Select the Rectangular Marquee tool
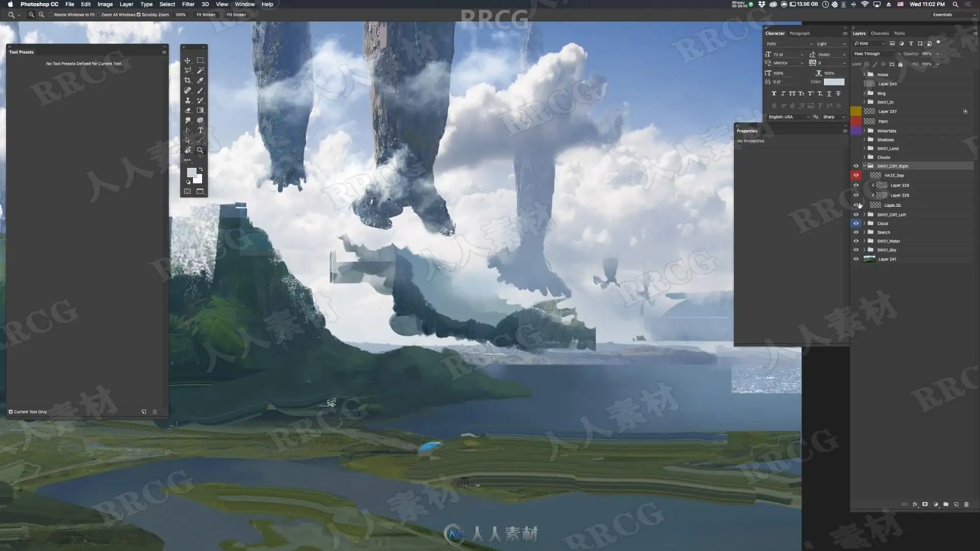The width and height of the screenshot is (980, 551). [200, 60]
